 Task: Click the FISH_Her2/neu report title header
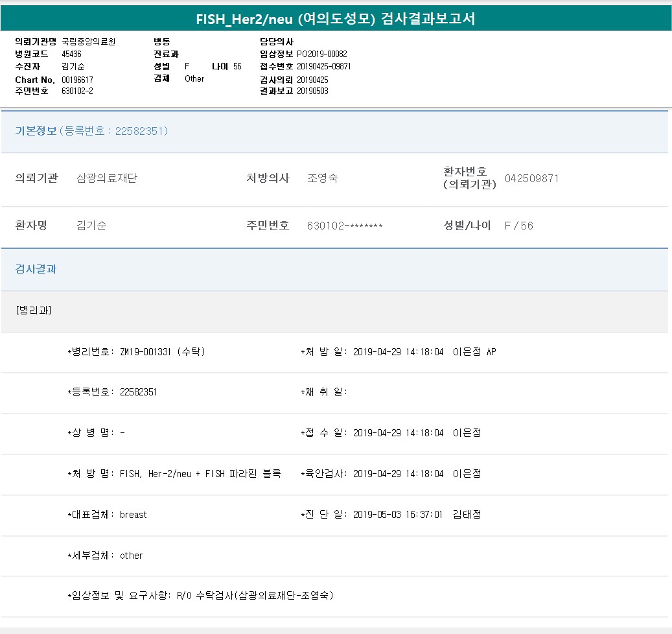point(336,19)
